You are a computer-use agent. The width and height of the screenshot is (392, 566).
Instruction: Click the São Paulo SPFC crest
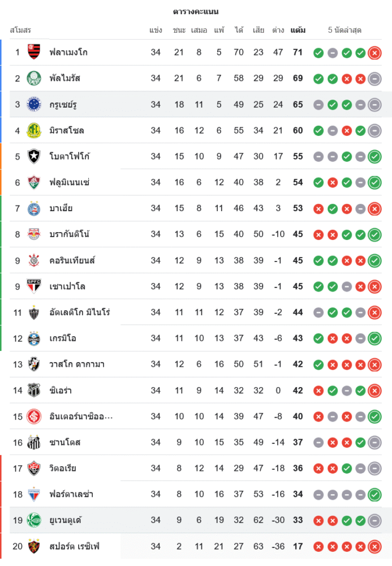pos(34,286)
